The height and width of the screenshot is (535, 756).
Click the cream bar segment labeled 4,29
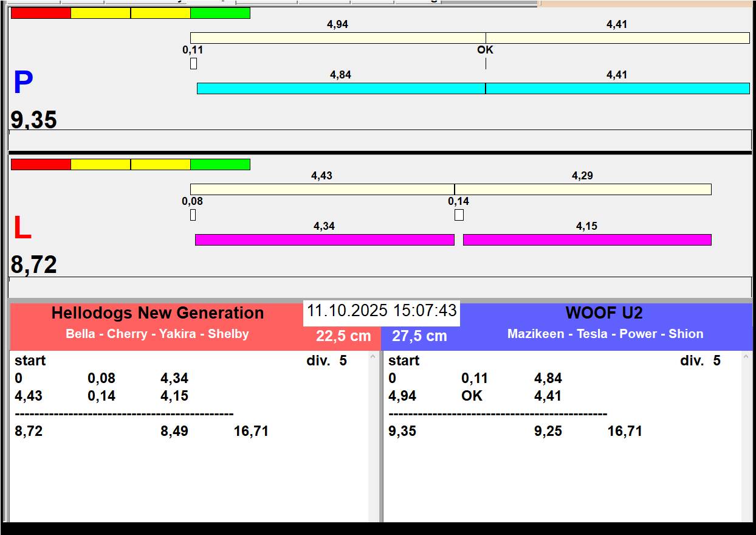[x=583, y=189]
